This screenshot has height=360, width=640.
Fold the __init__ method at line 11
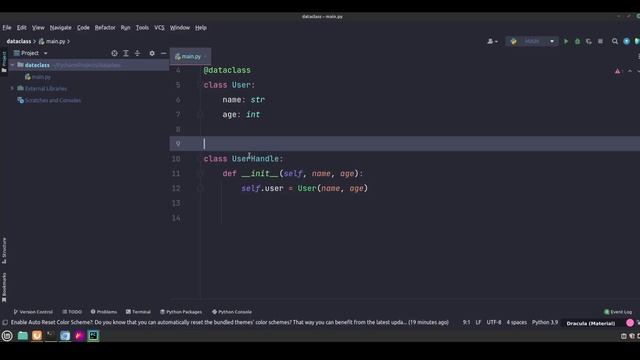click(200, 173)
